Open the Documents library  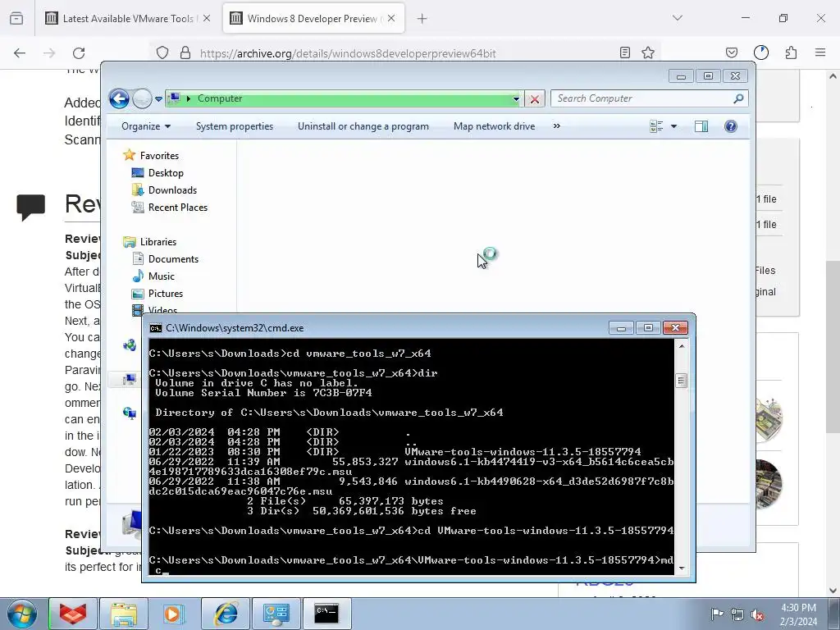[173, 258]
